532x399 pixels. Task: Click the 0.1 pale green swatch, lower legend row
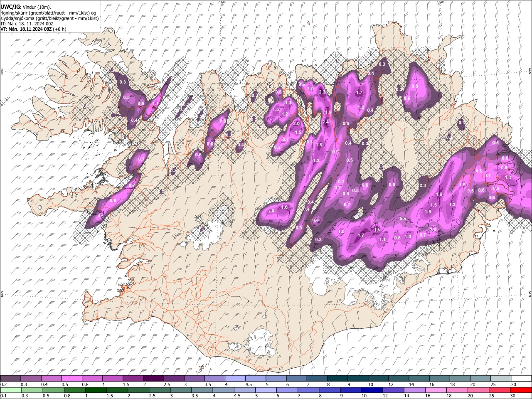10,390
